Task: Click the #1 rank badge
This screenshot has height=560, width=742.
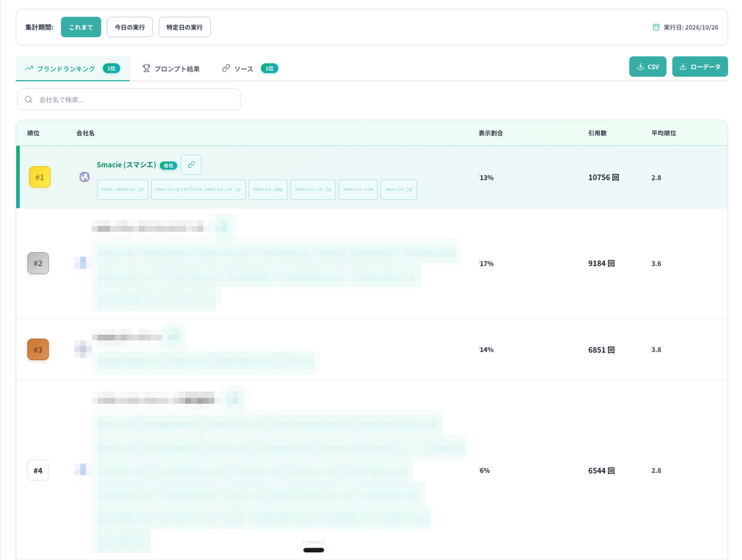Action: click(x=40, y=177)
